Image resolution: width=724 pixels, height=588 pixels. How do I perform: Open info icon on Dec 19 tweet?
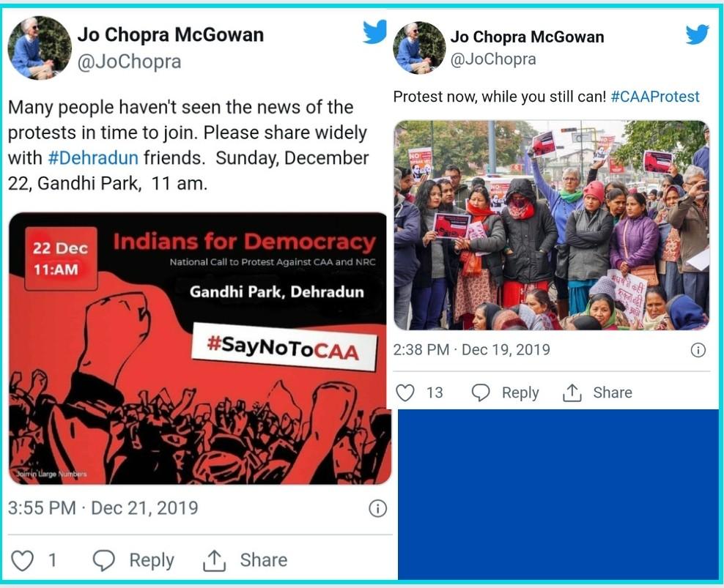click(698, 350)
